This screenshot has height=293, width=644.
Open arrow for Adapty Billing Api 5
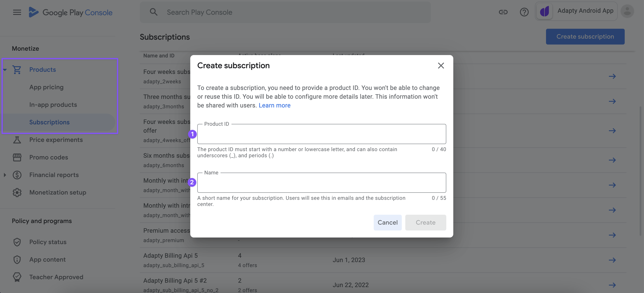coord(612,260)
